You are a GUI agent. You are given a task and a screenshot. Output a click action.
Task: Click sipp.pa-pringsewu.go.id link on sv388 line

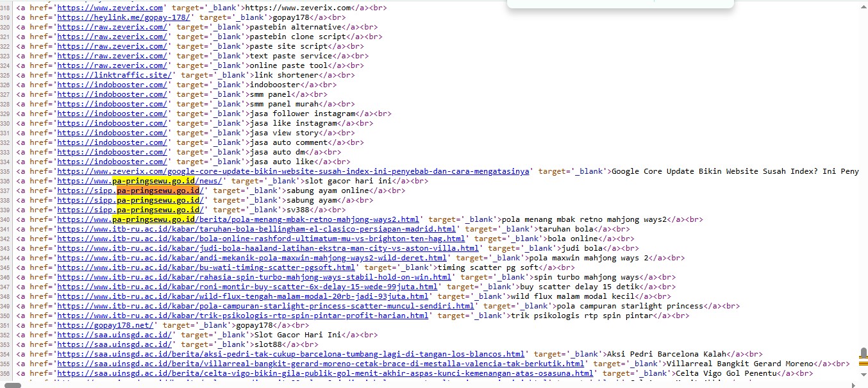(x=130, y=210)
